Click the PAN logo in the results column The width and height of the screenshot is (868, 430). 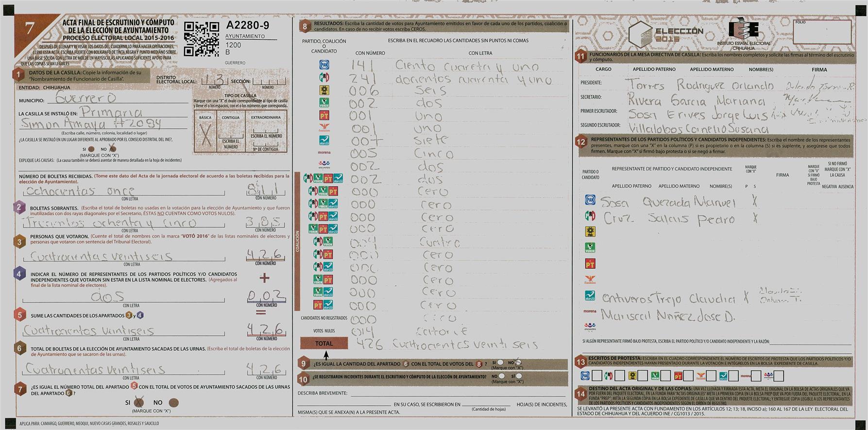[324, 65]
